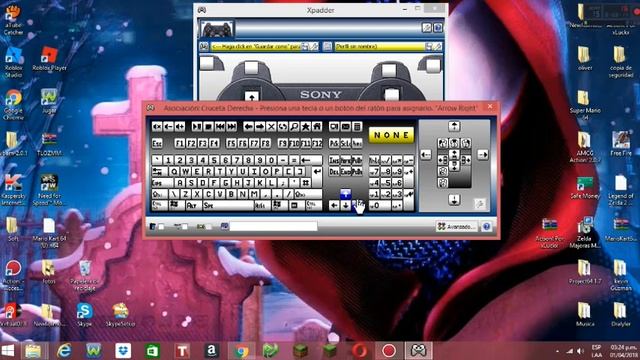Select the F12 key
This screenshot has width=640, height=360.
(x=317, y=143)
